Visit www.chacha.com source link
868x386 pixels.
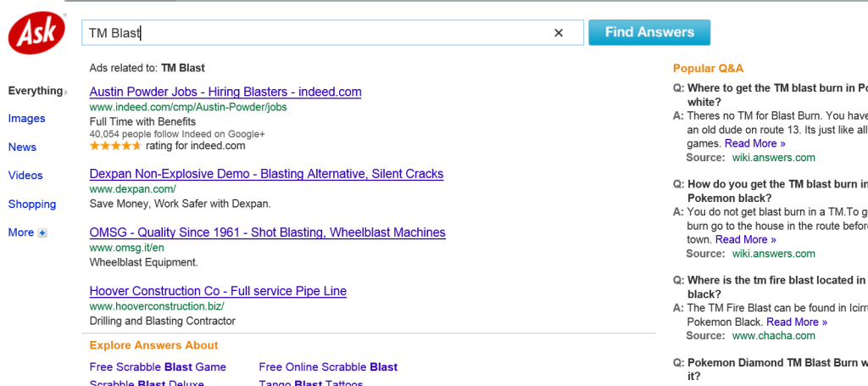pos(773,336)
